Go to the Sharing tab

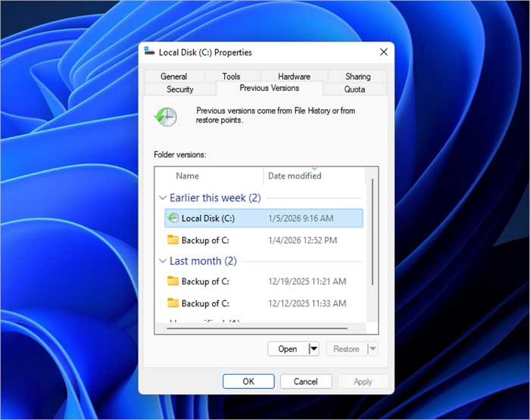point(357,76)
